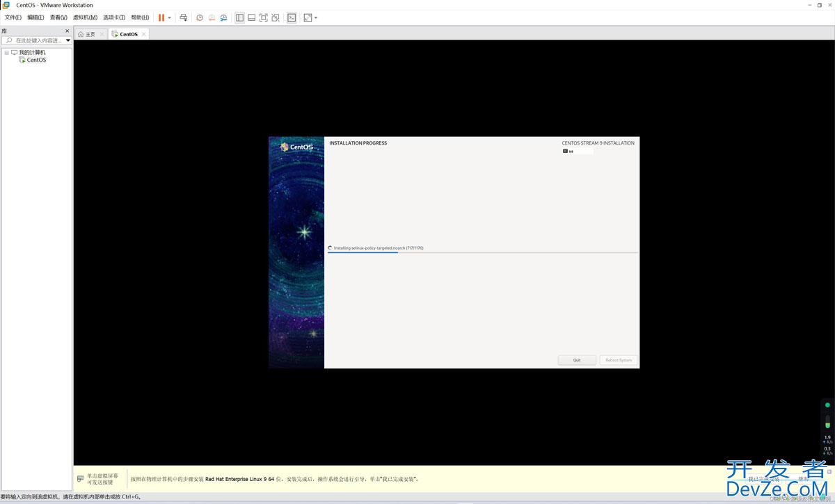Viewport: 835px width, 504px height.
Task: Open the snapshot manager
Action: (x=223, y=17)
